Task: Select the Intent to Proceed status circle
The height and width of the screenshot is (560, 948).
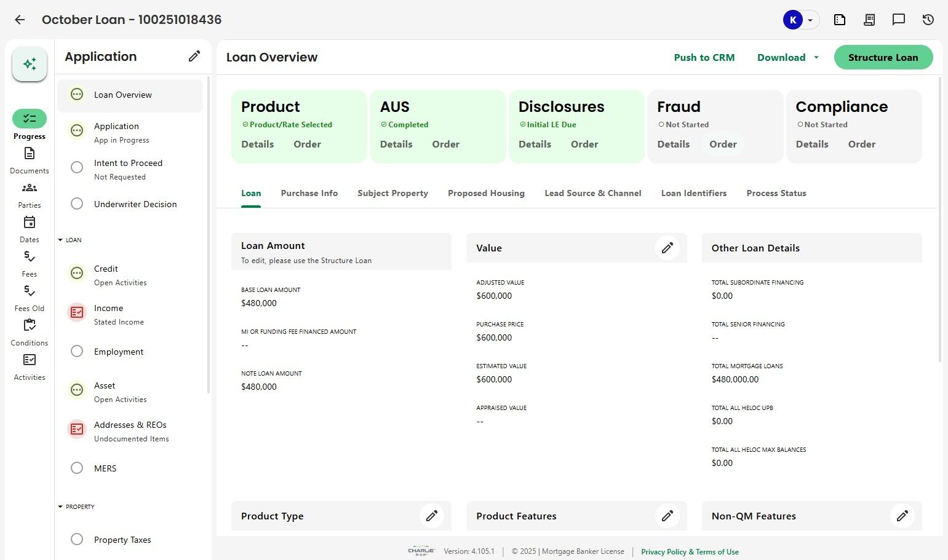Action: [77, 167]
